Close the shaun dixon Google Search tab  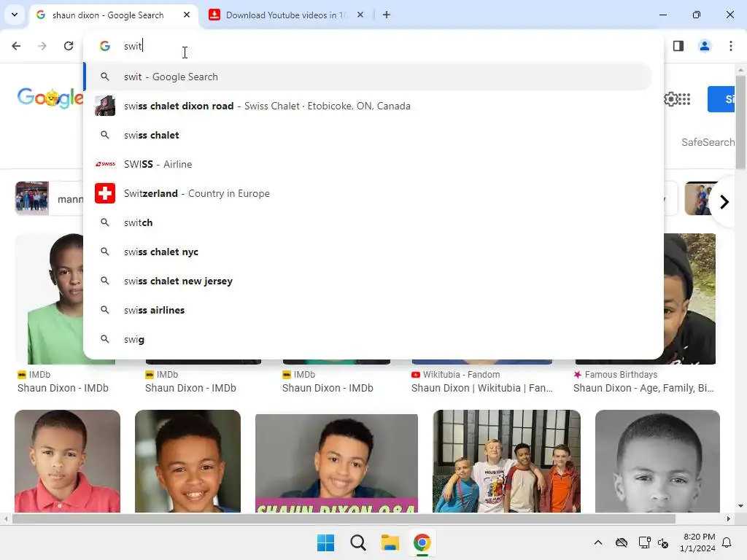point(187,15)
